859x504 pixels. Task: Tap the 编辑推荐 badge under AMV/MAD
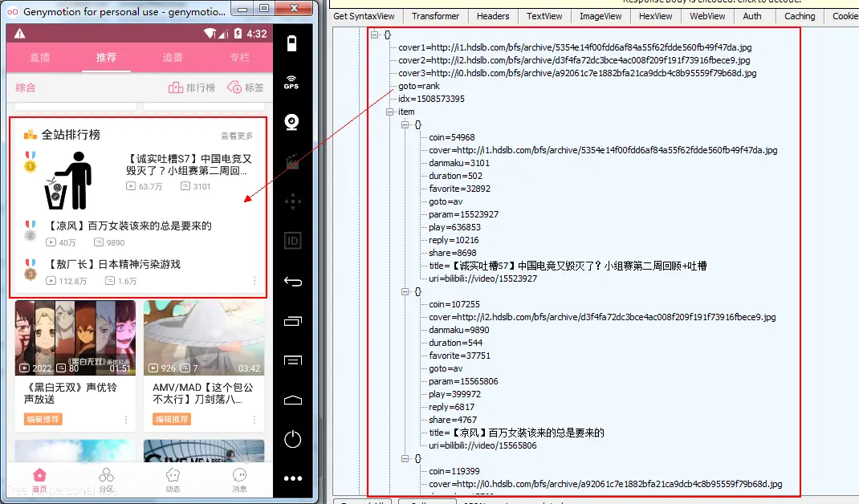[x=172, y=420]
